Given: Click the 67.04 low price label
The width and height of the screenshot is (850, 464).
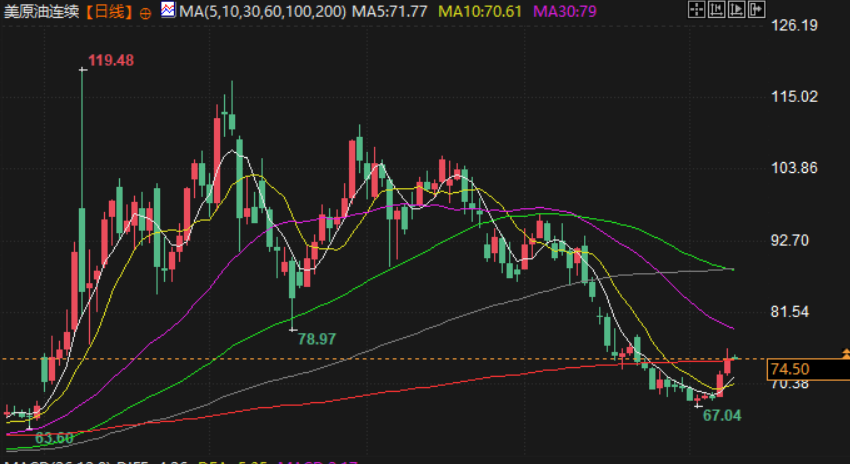Looking at the screenshot, I should 722,416.
